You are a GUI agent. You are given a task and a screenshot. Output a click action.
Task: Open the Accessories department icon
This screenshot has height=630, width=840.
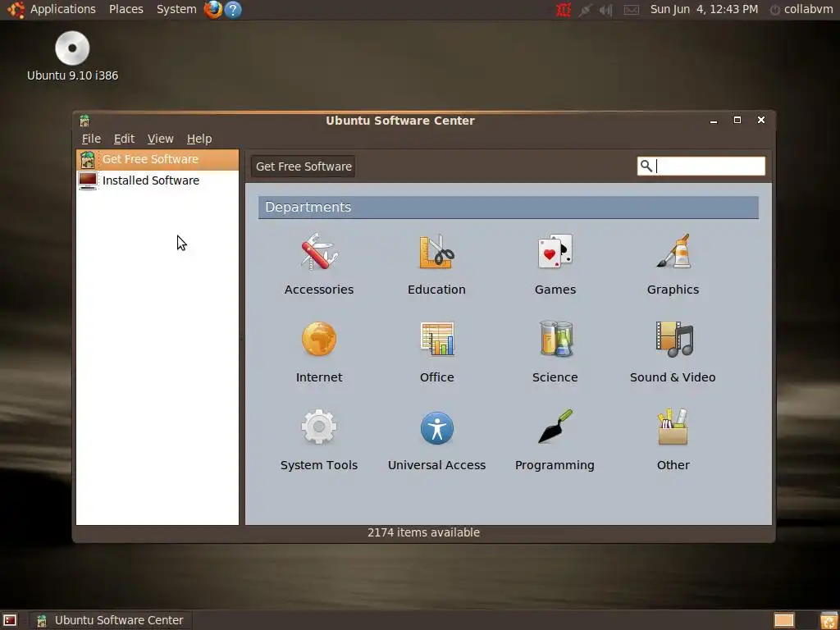pos(319,251)
